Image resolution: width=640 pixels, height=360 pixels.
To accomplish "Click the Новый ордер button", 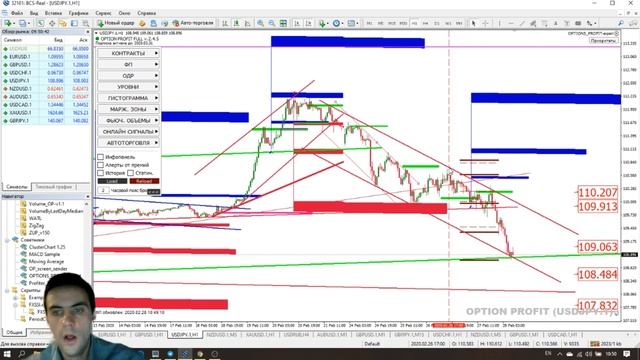I will point(116,23).
